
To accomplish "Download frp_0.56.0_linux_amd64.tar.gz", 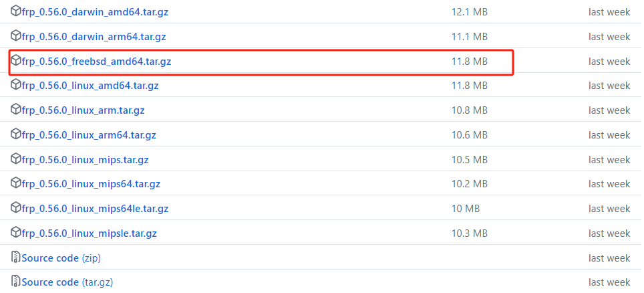I will pos(90,86).
